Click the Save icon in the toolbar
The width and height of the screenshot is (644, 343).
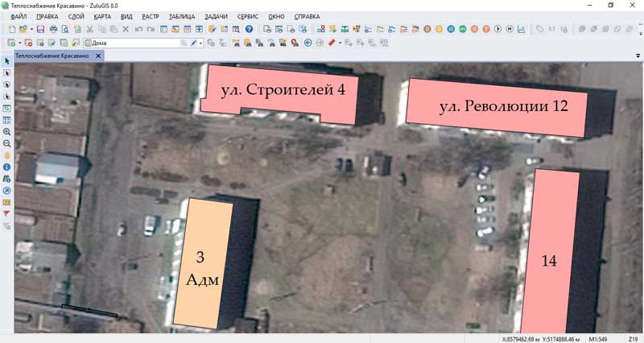(40, 29)
